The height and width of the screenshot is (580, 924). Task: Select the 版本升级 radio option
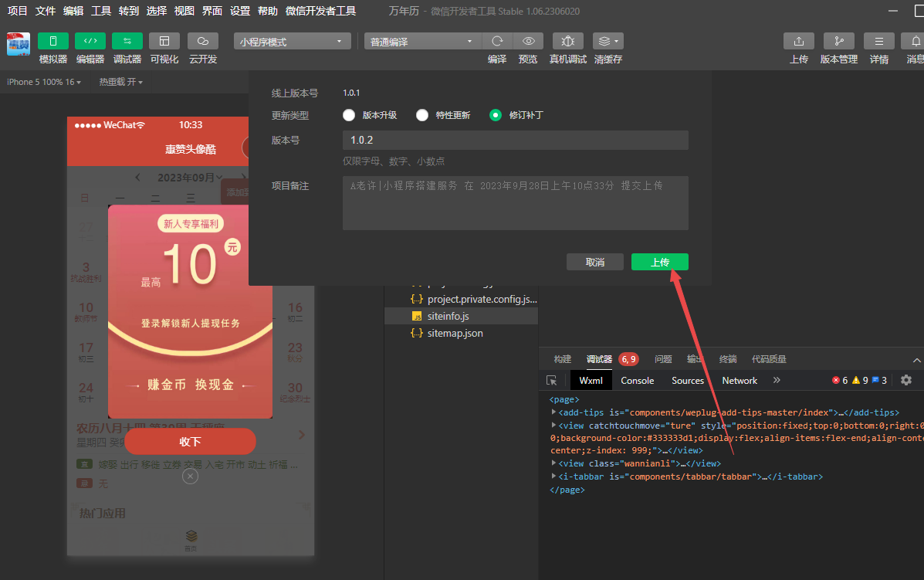(349, 115)
